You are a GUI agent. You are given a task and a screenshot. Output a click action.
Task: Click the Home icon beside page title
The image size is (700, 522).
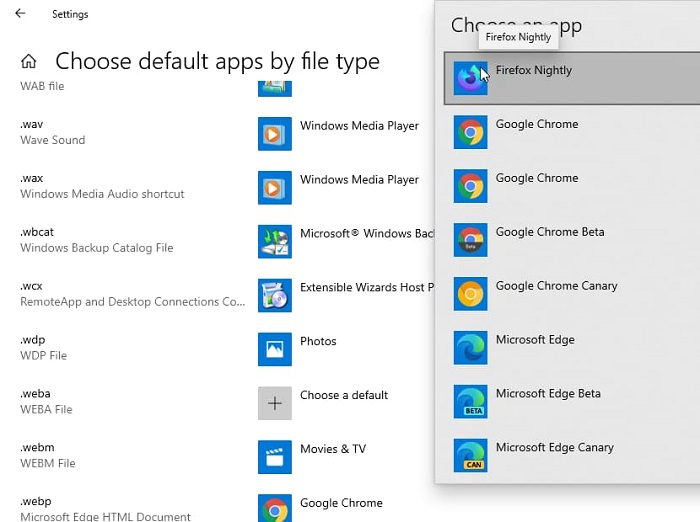[29, 62]
